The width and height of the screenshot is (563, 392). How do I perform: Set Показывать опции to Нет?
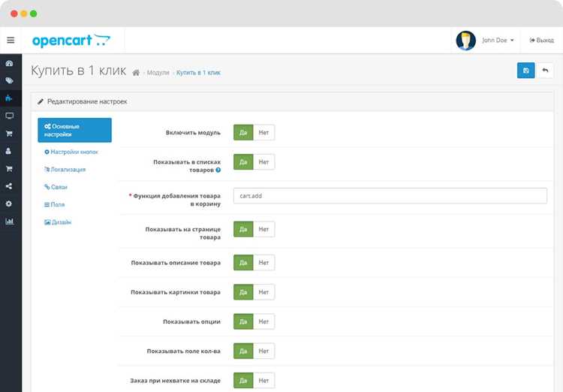(263, 321)
